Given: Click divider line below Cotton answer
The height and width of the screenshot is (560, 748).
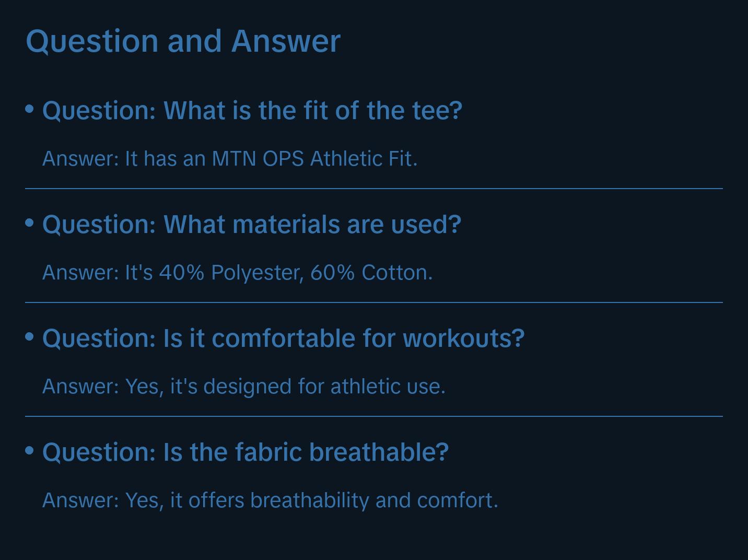Looking at the screenshot, I should (x=373, y=302).
